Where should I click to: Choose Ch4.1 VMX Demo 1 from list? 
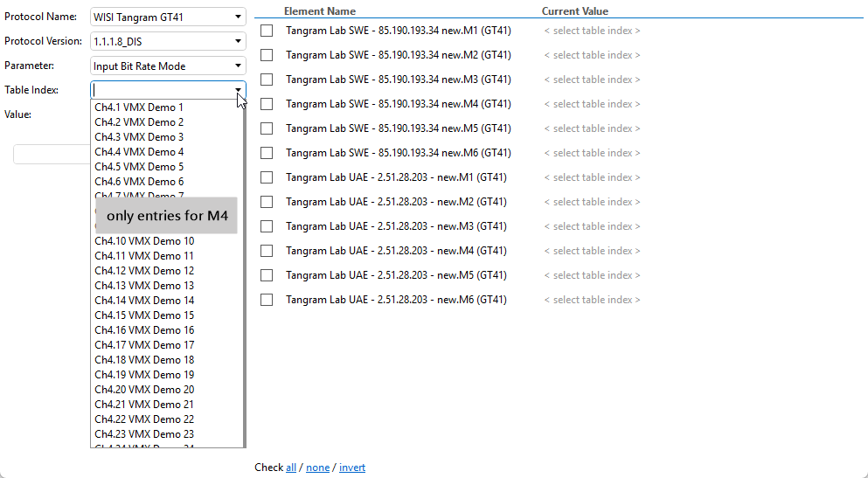click(139, 107)
